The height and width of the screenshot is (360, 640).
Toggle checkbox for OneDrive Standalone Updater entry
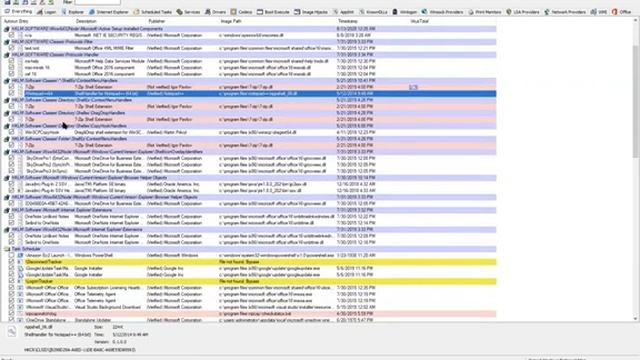(x=11, y=320)
